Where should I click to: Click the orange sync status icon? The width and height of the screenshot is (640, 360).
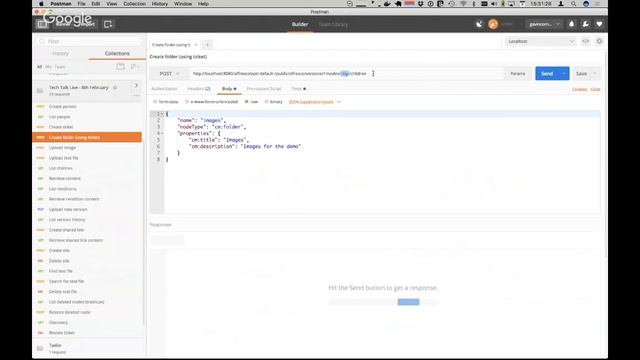(x=493, y=24)
